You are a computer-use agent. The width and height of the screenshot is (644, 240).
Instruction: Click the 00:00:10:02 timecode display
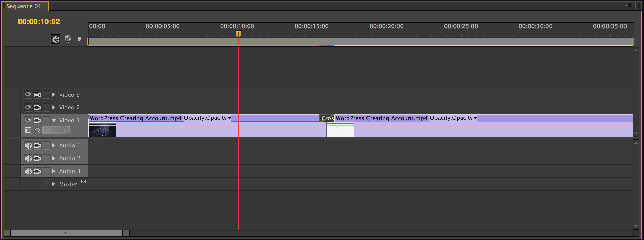coord(39,22)
